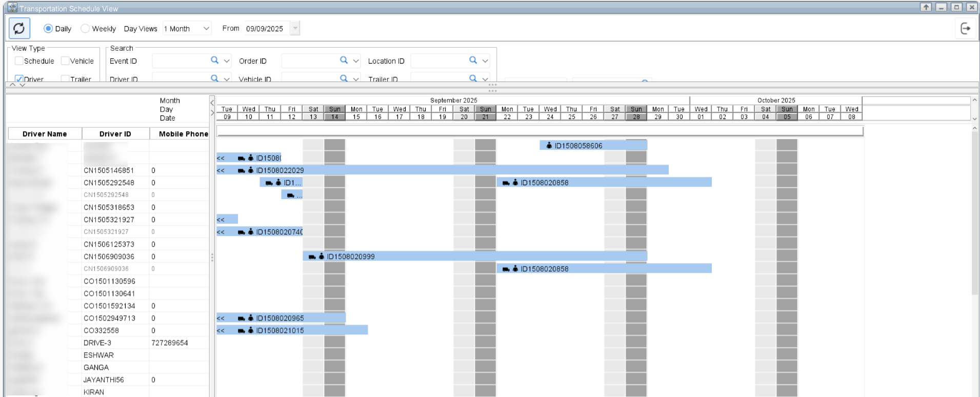Click the left chevron beside the calendar header
This screenshot has width=980, height=397.
(x=212, y=103)
